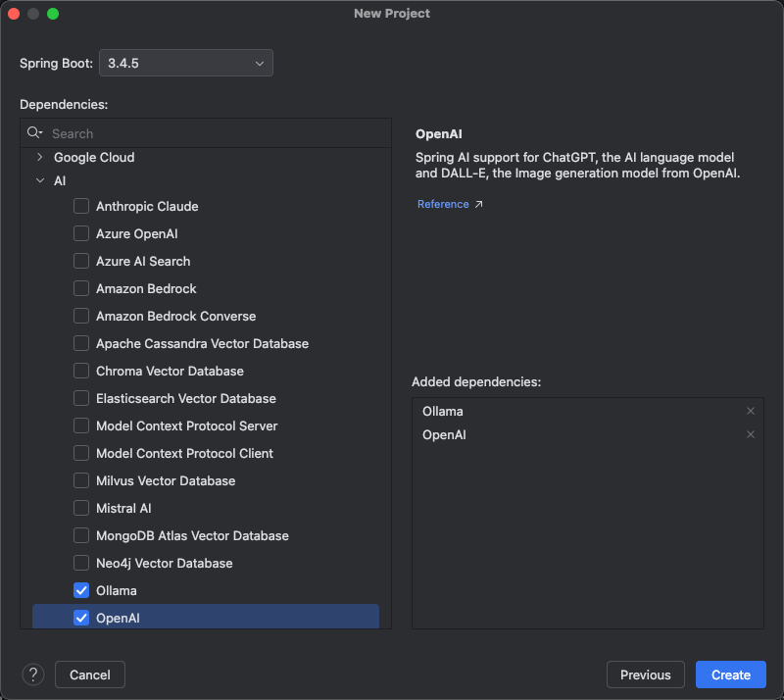Enable Model Context Protocol Server

pyautogui.click(x=81, y=425)
